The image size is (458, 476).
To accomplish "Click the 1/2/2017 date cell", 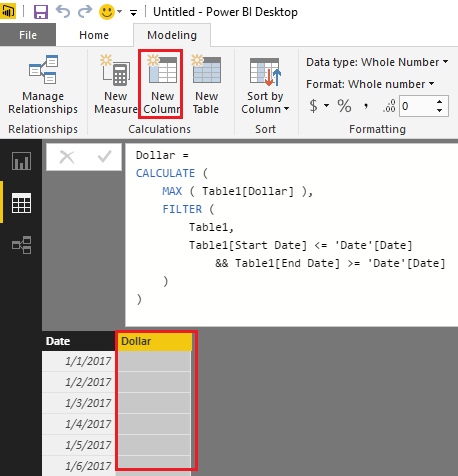I will (x=79, y=382).
